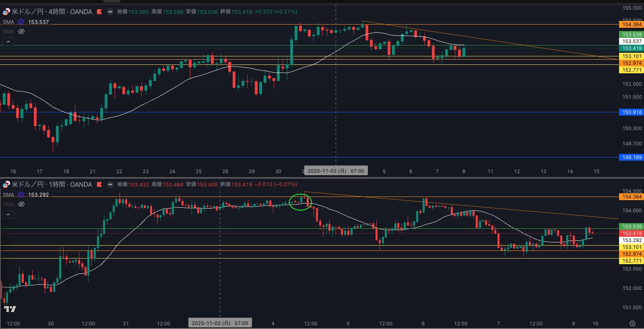Image resolution: width=644 pixels, height=329 pixels.
Task: Open symbol title 米ドル/円 1時間 OANDA
Action: point(52,184)
